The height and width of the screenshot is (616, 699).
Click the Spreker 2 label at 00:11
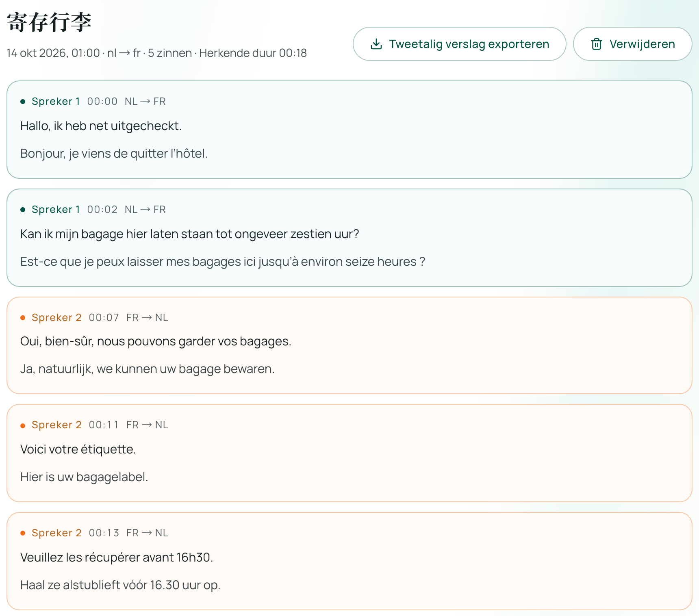[x=56, y=425]
